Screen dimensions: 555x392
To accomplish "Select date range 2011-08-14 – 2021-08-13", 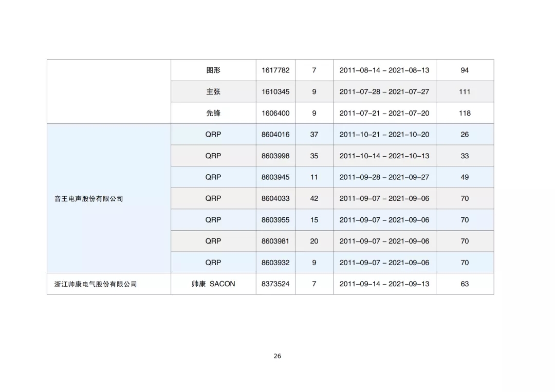I will pos(384,70).
